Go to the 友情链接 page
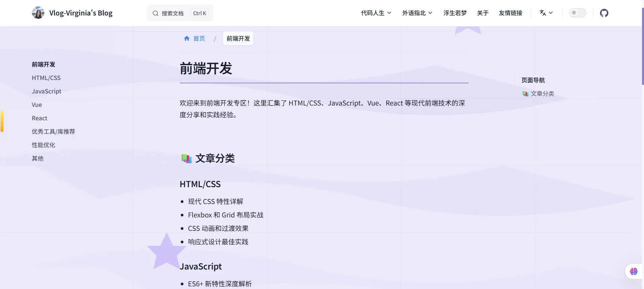The image size is (644, 289). click(510, 13)
